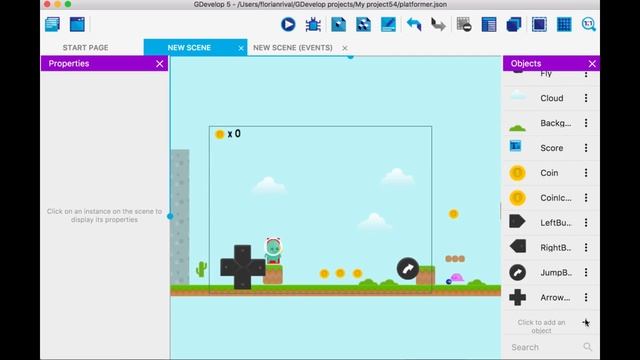Click the redo arrow

tap(438, 24)
